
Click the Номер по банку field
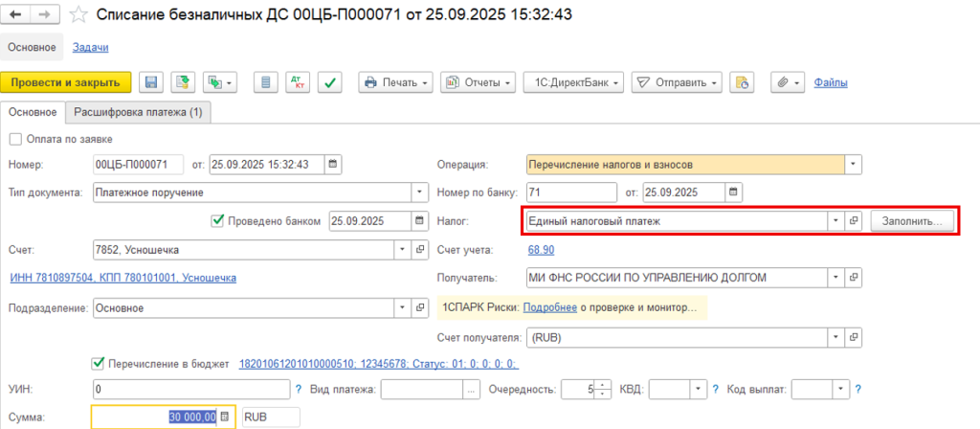coord(572,192)
